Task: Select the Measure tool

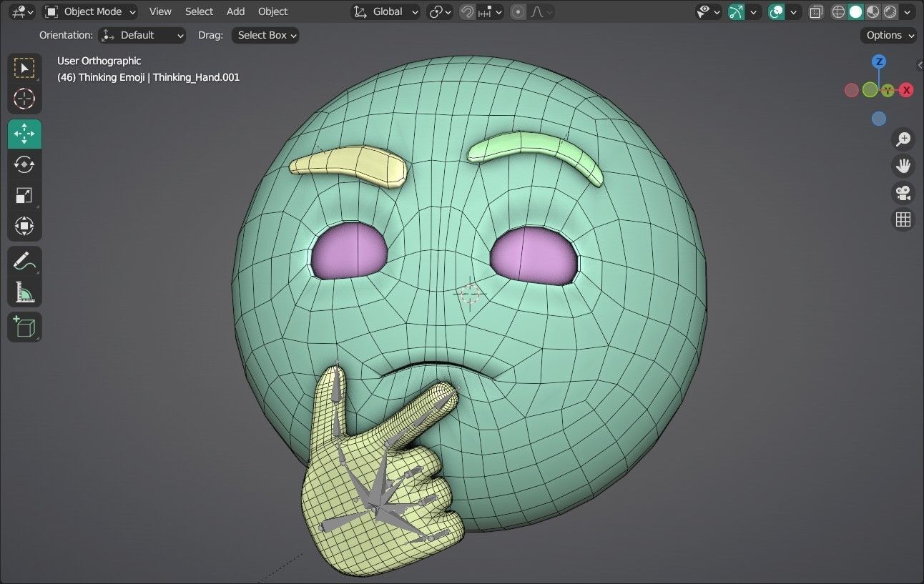Action: click(x=24, y=292)
